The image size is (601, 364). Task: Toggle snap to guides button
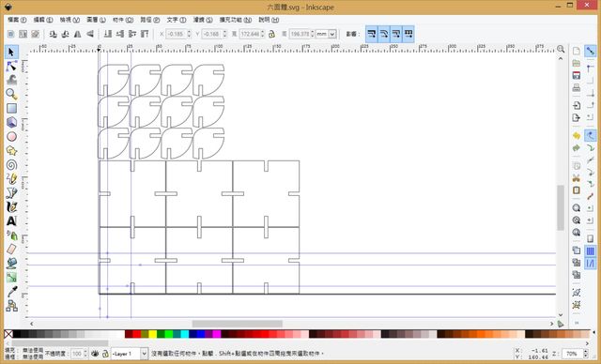pos(591,264)
